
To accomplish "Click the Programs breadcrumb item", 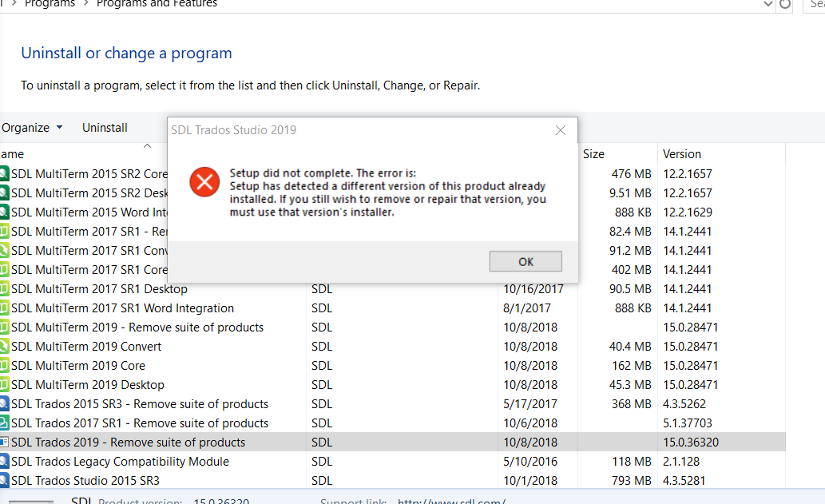I will click(50, 4).
